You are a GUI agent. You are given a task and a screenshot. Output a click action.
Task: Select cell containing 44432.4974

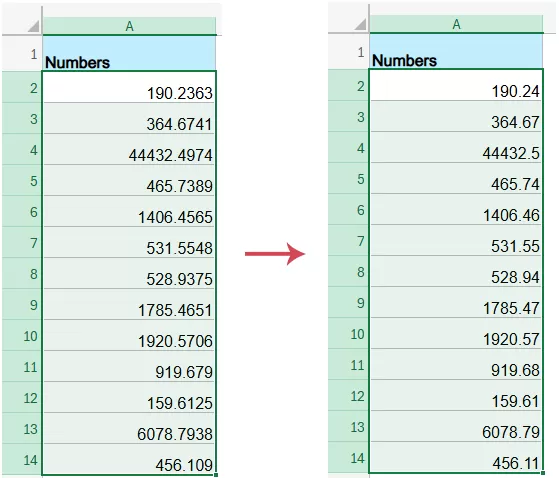[129, 149]
